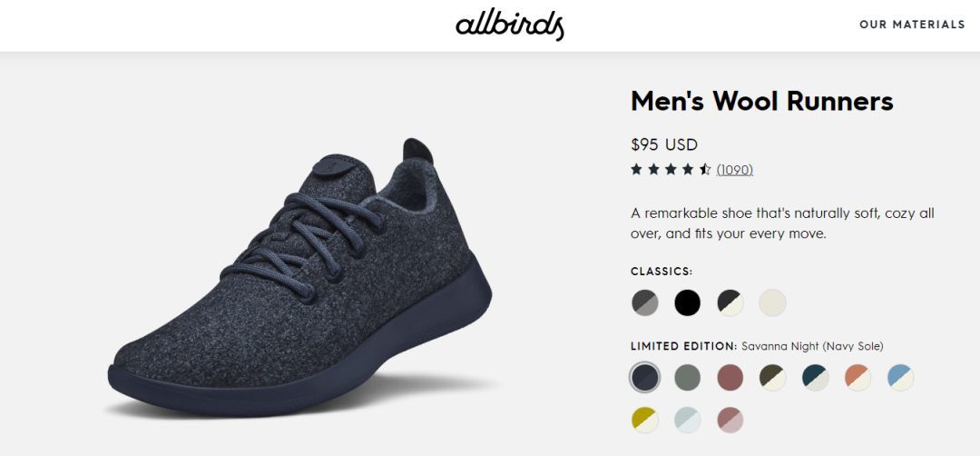The width and height of the screenshot is (980, 456).
Task: Choose the dark teal and grey swatch
Action: 816,377
